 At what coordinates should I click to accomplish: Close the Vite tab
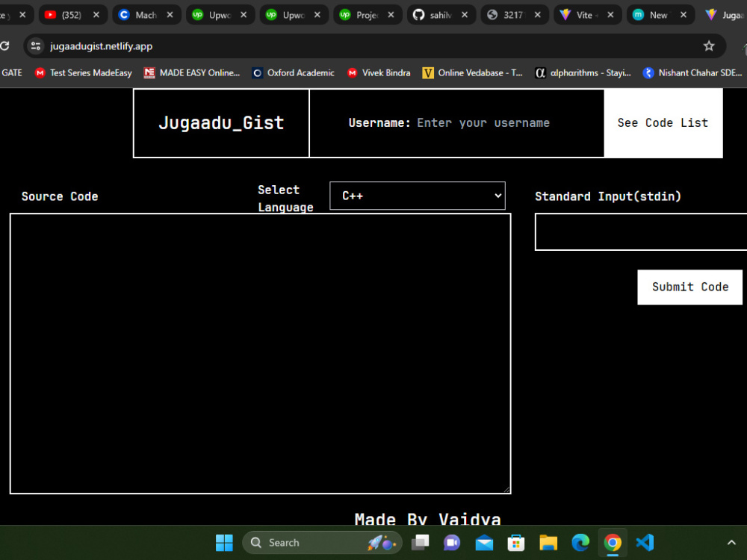(610, 15)
